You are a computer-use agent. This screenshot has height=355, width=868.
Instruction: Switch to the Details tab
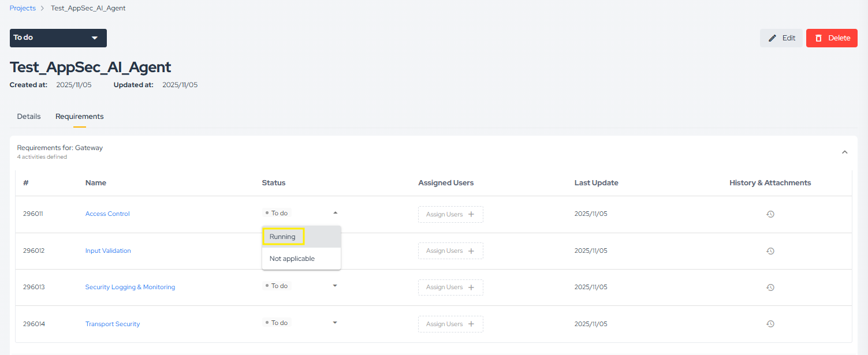(x=29, y=117)
